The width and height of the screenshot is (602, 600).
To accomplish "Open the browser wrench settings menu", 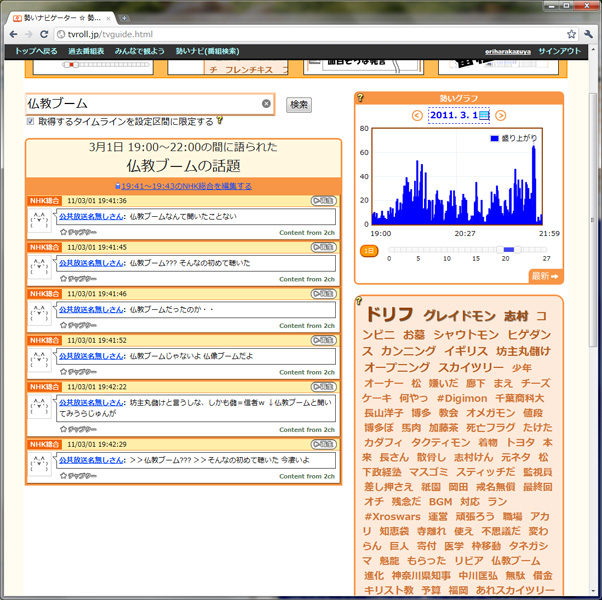I will click(x=588, y=34).
